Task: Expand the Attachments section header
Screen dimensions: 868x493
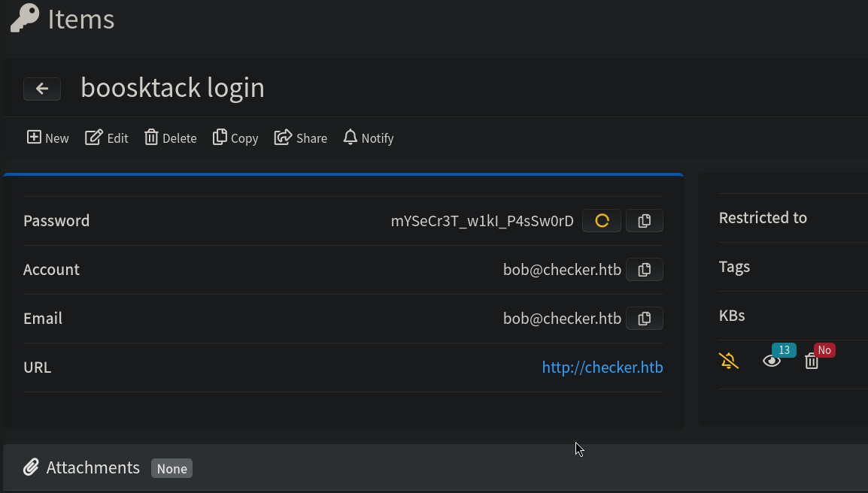Action: tap(93, 467)
